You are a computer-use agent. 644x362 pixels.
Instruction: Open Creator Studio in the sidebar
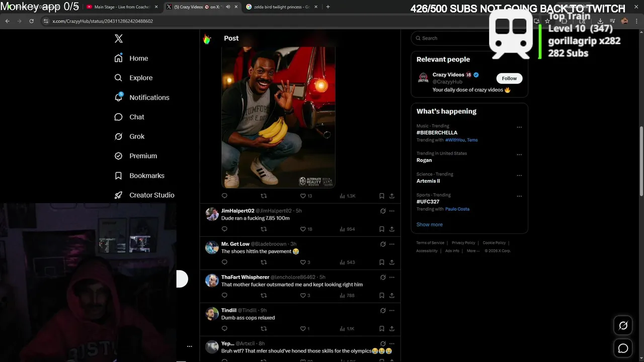(x=144, y=195)
